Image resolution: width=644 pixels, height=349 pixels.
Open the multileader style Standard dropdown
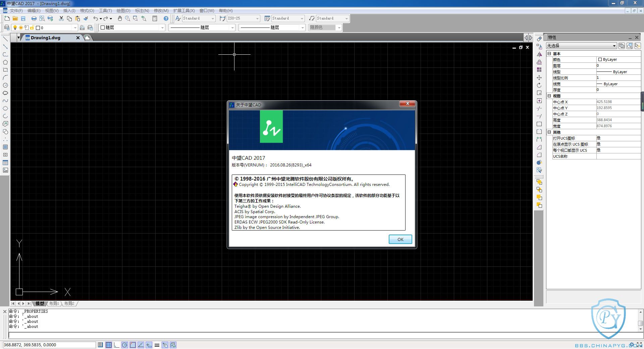(x=346, y=18)
